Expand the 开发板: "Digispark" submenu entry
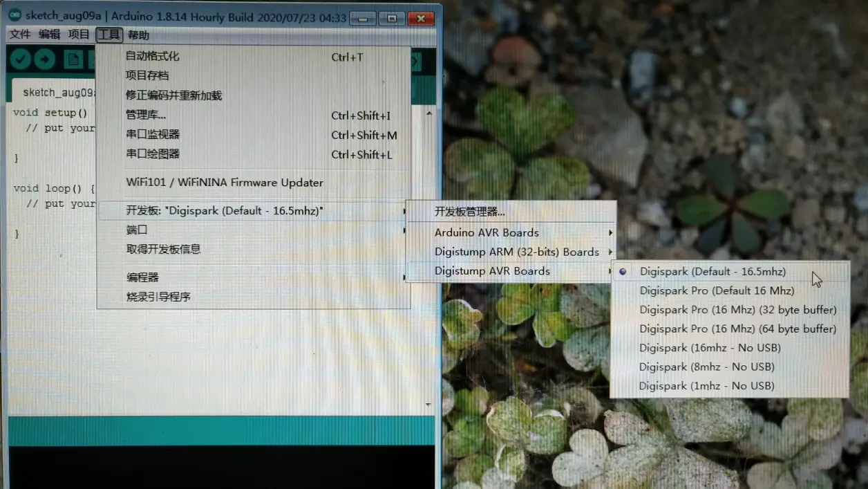Viewport: 868px width, 489px height. (253, 211)
